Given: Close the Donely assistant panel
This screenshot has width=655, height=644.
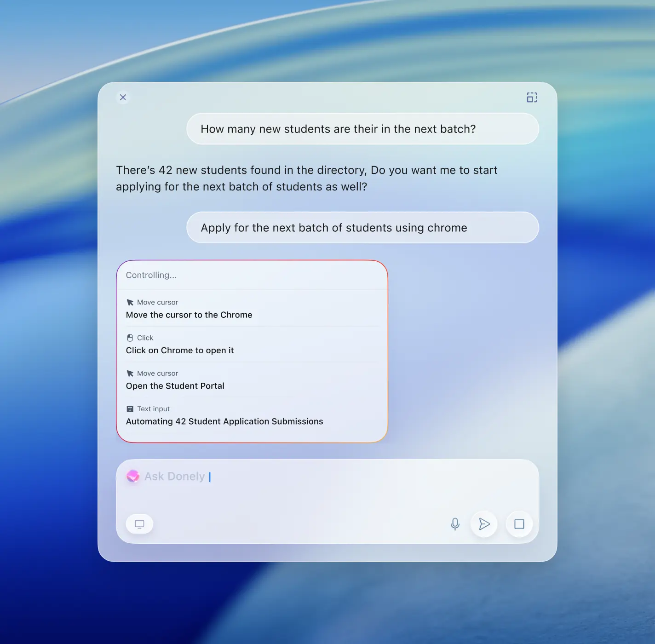Looking at the screenshot, I should pyautogui.click(x=123, y=98).
